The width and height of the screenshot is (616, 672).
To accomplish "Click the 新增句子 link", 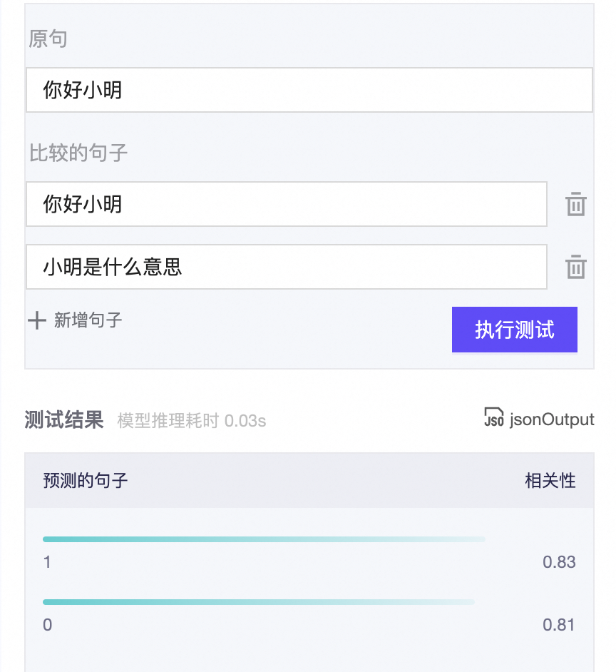I will coord(88,320).
